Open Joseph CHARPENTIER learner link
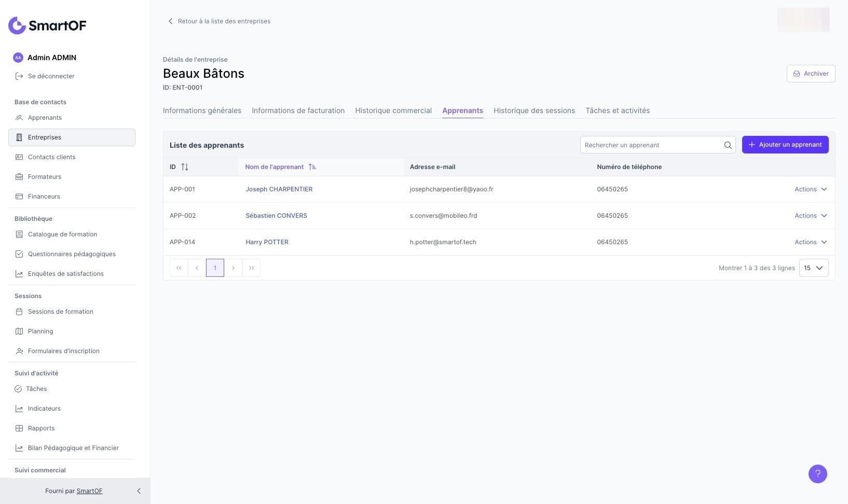848x504 pixels. pos(279,189)
